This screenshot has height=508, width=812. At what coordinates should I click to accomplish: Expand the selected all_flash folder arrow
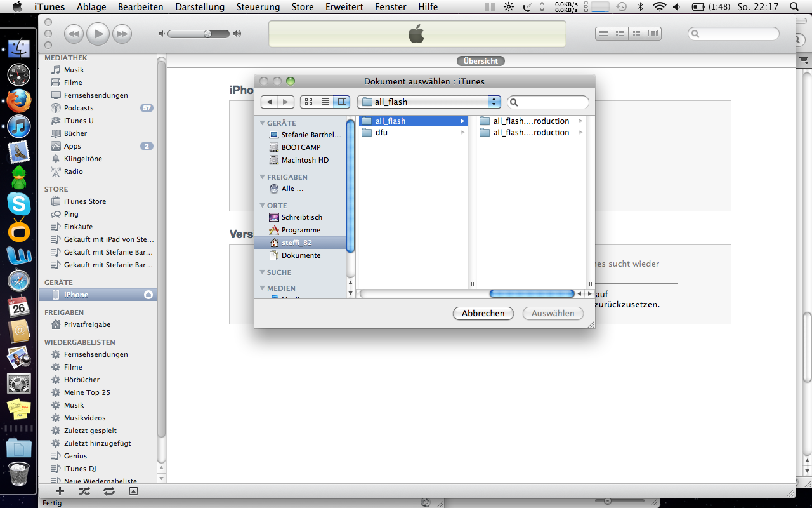click(x=462, y=121)
